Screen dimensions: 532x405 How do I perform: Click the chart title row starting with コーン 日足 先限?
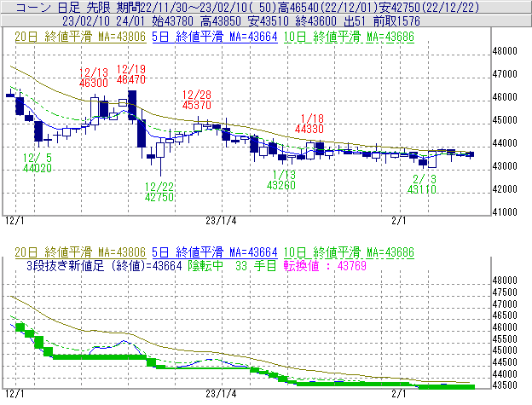coord(266,7)
